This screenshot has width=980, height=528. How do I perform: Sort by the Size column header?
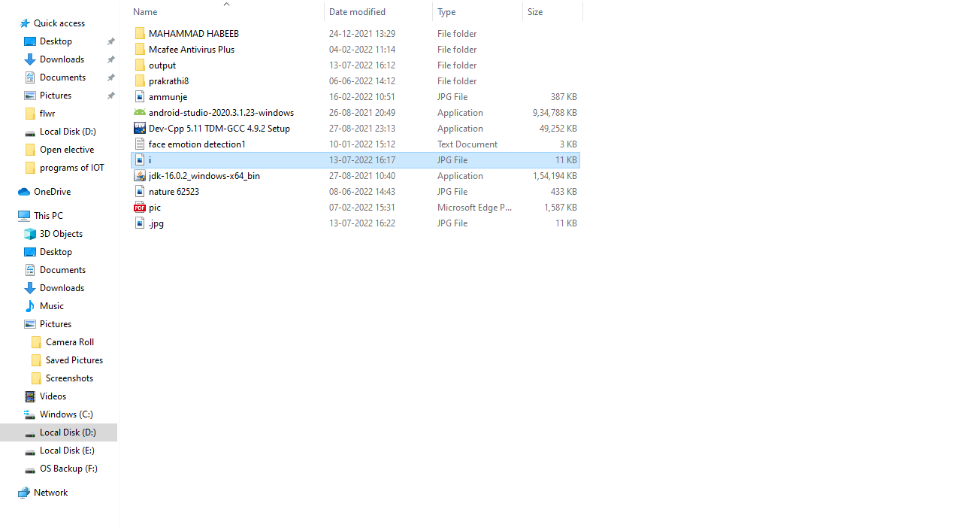(x=535, y=11)
